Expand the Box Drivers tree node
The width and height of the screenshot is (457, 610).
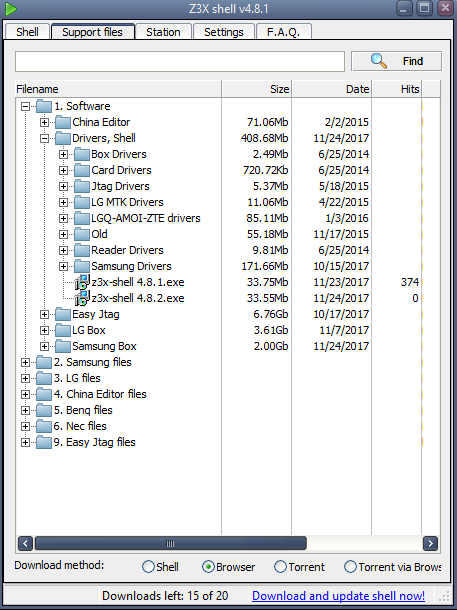63,154
